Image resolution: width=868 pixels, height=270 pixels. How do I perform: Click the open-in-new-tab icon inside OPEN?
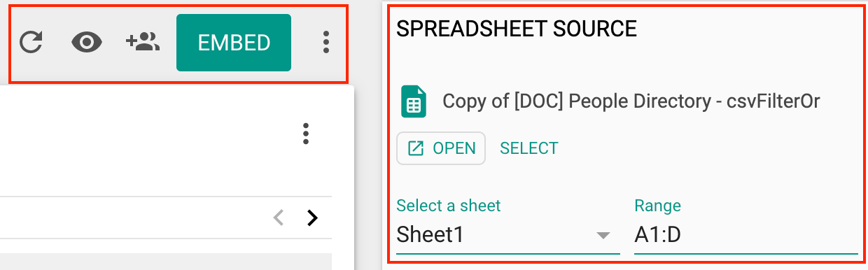(416, 148)
